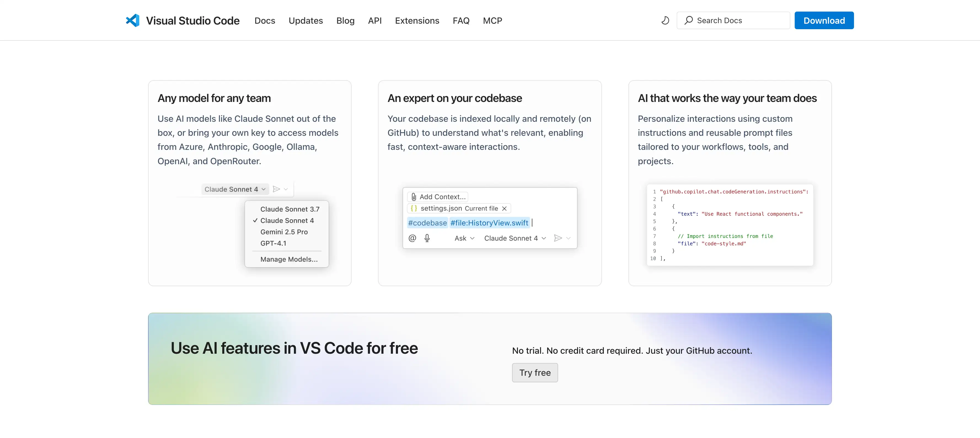This screenshot has height=438, width=980.
Task: Click the Visual Studio Code logo icon
Action: tap(132, 21)
